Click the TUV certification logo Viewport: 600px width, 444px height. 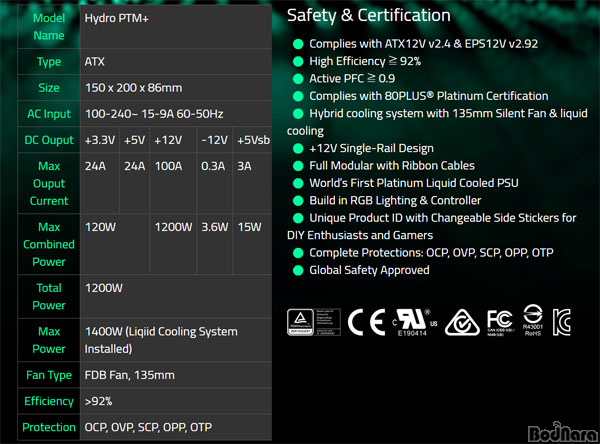pos(314,322)
